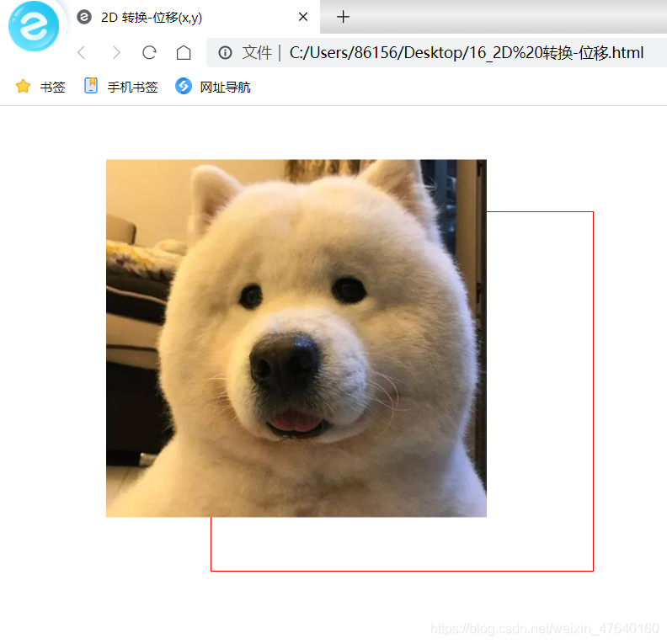Select the 2D 转换-位移(x,y) tab
Viewport: 667px width, 644px height.
192,17
